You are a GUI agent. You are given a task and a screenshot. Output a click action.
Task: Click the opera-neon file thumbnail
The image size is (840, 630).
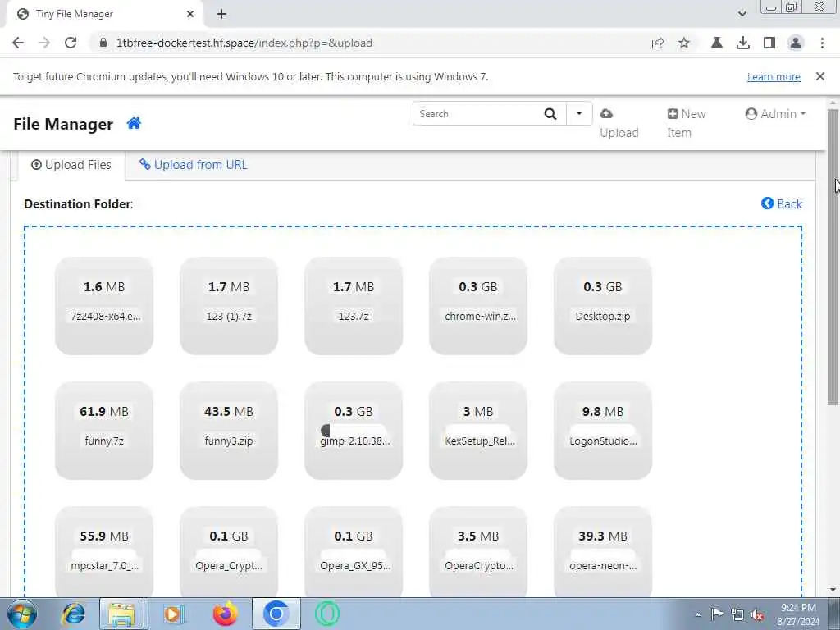point(603,552)
